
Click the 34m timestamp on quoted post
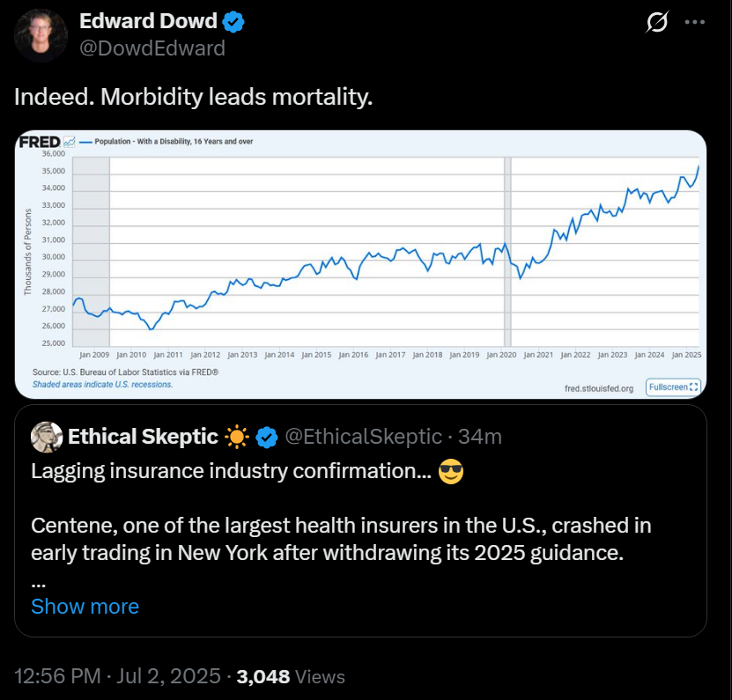pos(480,437)
